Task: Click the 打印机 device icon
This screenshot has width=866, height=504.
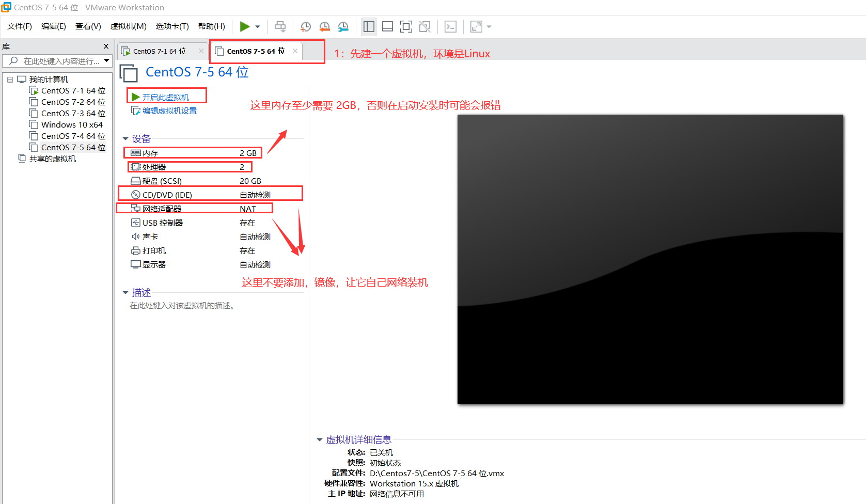Action: click(x=136, y=250)
